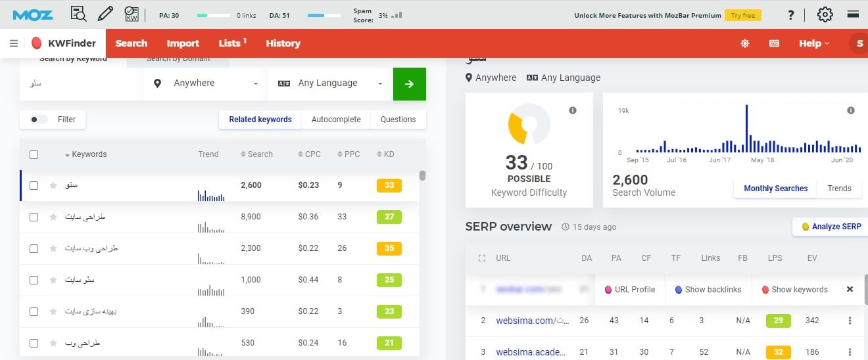This screenshot has width=868, height=360.
Task: Click Try free MozBar Premium button
Action: click(743, 15)
